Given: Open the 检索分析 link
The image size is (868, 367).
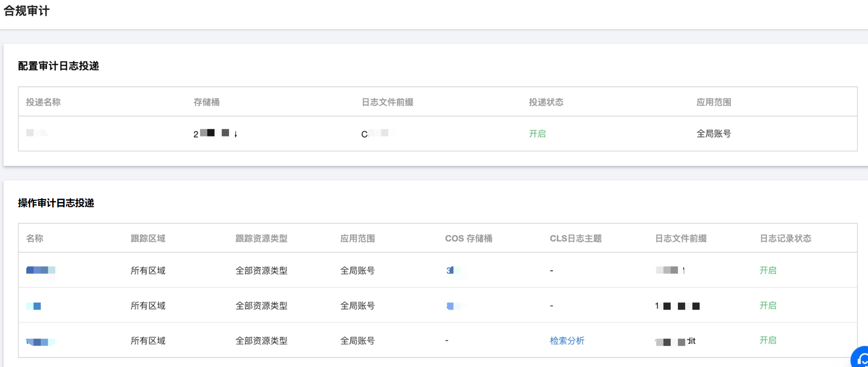Looking at the screenshot, I should [567, 341].
